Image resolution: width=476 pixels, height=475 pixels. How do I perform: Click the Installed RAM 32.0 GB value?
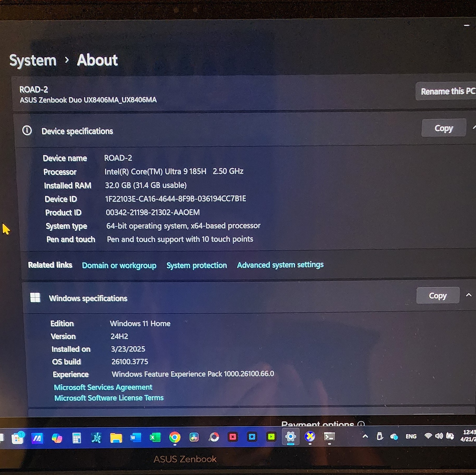pos(146,185)
